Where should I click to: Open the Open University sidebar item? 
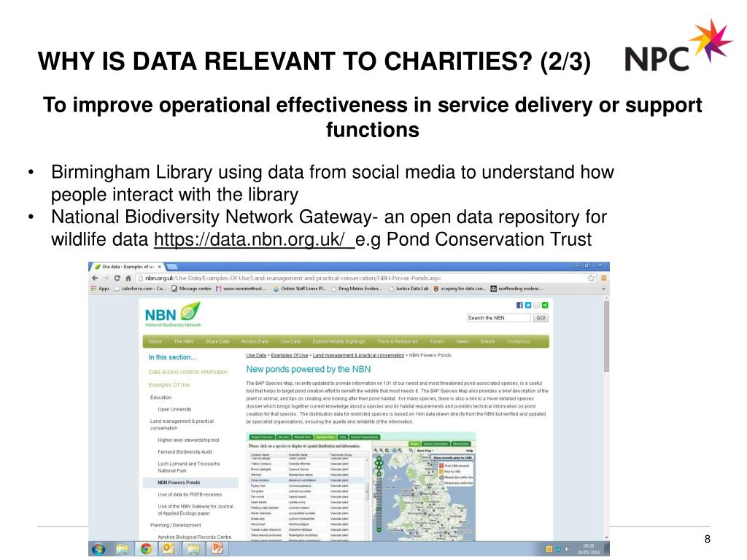174,409
